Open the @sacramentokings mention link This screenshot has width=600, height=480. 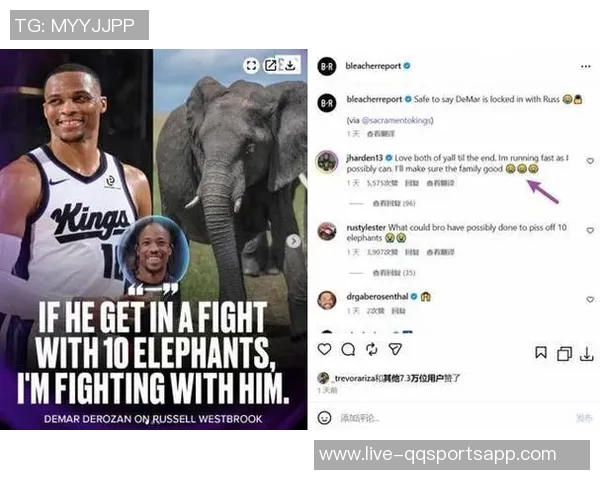point(396,121)
